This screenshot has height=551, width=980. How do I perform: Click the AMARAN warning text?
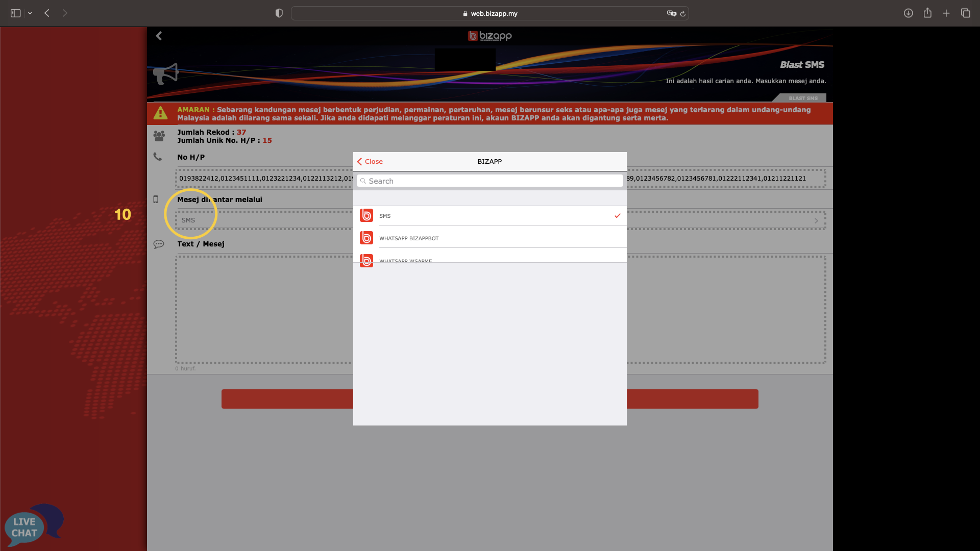coord(494,114)
